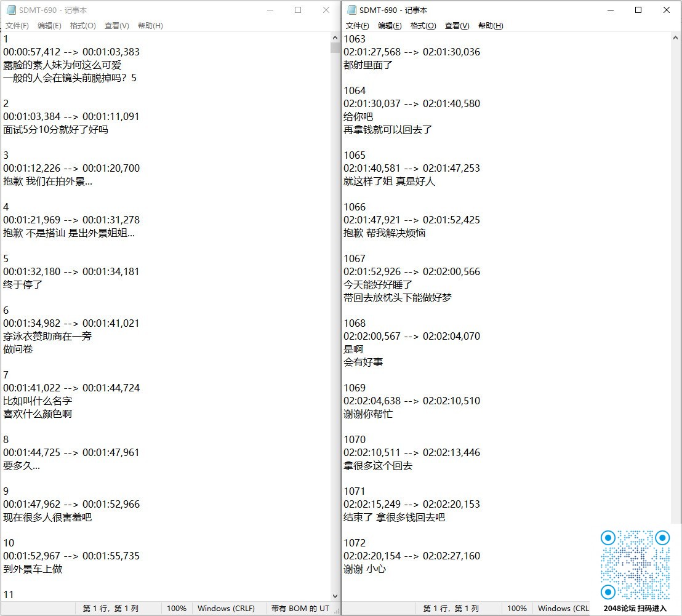
Task: Click line 带回去放枕头下能做好梦
Action: (398, 298)
